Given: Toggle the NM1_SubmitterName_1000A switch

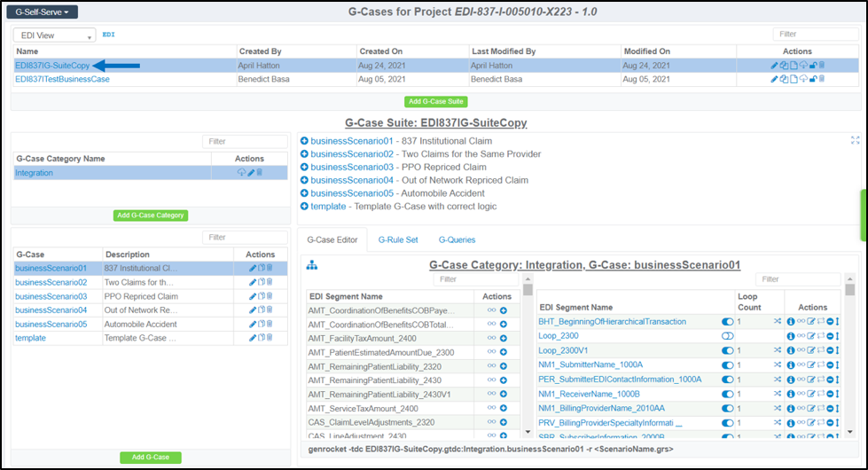Looking at the screenshot, I should pos(727,364).
